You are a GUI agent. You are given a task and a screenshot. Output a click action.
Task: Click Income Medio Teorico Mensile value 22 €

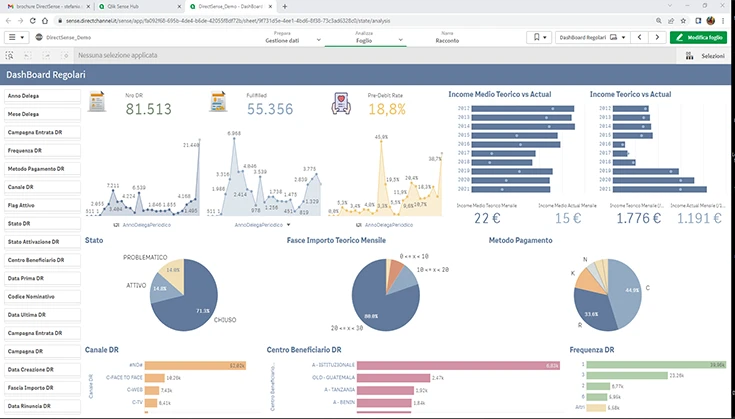pos(487,218)
